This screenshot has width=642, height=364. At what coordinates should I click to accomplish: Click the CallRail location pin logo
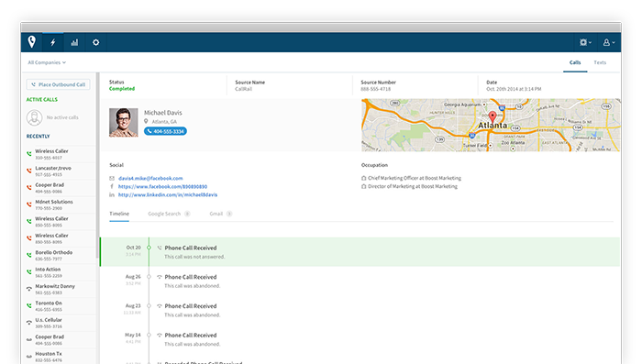[x=32, y=41]
